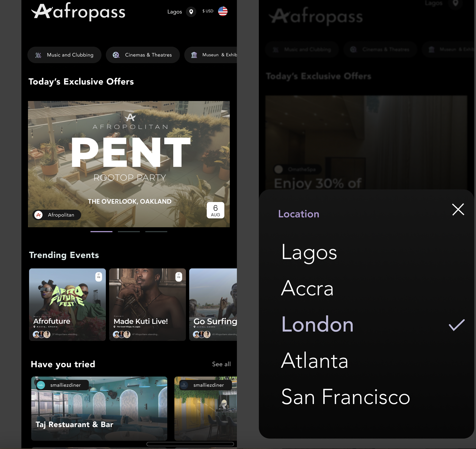Tap the 'Have you tried' heading
476x449 pixels.
click(x=63, y=364)
